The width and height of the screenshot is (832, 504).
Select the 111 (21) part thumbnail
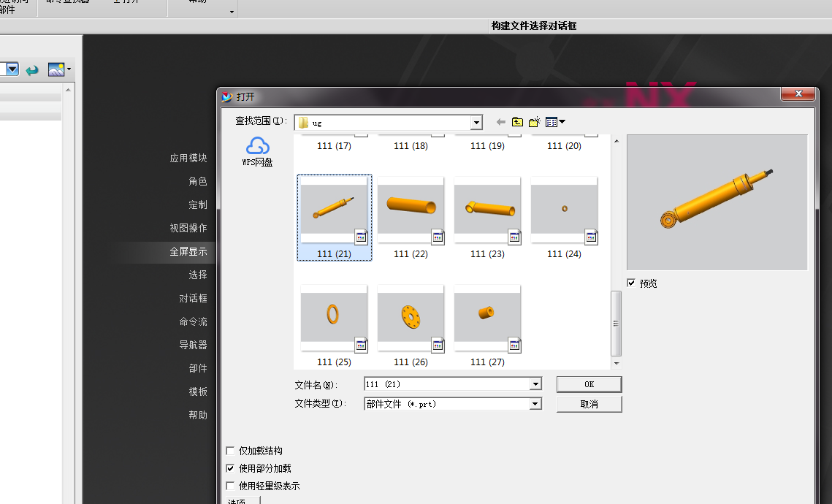[x=335, y=210]
